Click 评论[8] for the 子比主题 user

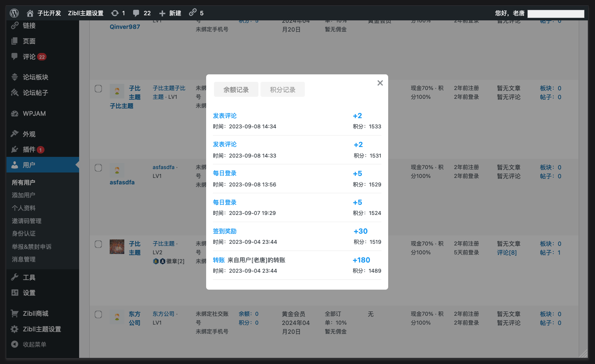coord(506,252)
